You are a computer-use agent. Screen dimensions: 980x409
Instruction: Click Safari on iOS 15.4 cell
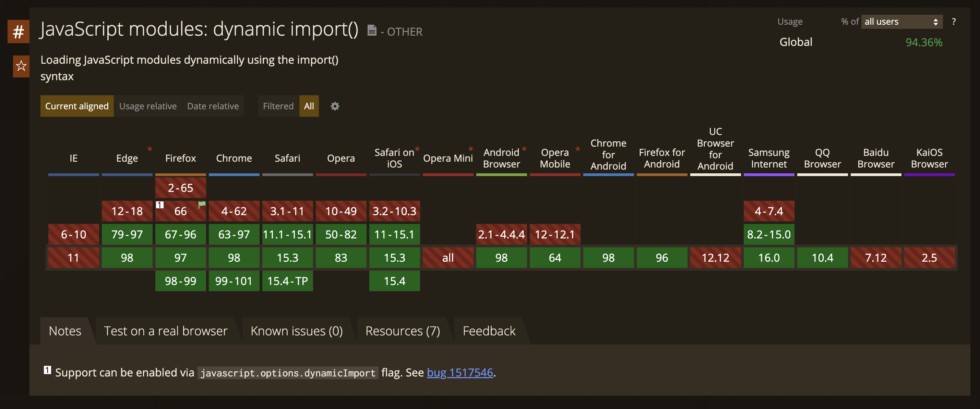[395, 281]
